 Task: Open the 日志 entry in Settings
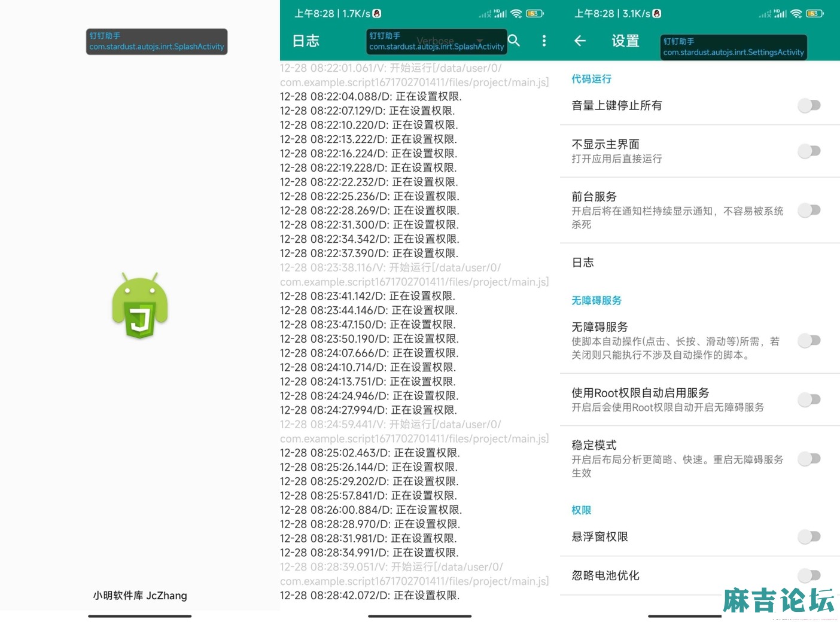pos(700,263)
